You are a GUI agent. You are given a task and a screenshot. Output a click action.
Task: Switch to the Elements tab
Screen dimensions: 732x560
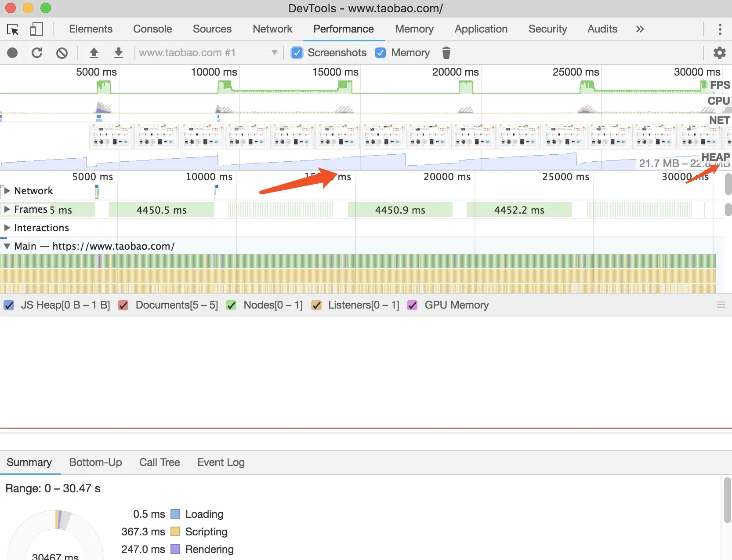[91, 29]
